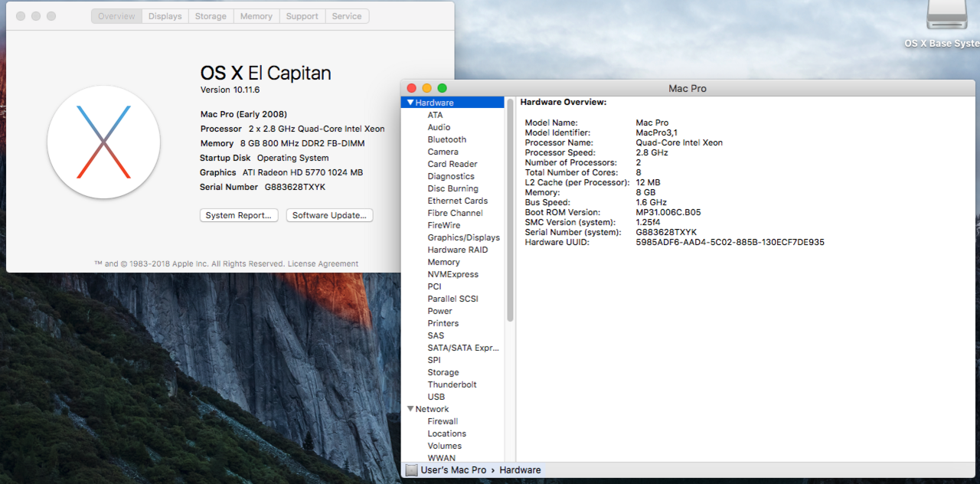Collapse the Network section triangle
980x484 pixels.
pos(410,409)
